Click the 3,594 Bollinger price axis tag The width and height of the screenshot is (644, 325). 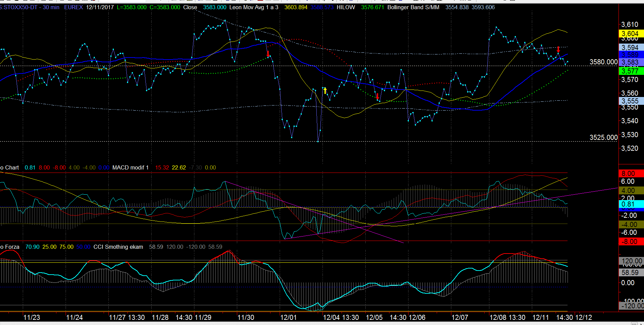click(x=631, y=48)
